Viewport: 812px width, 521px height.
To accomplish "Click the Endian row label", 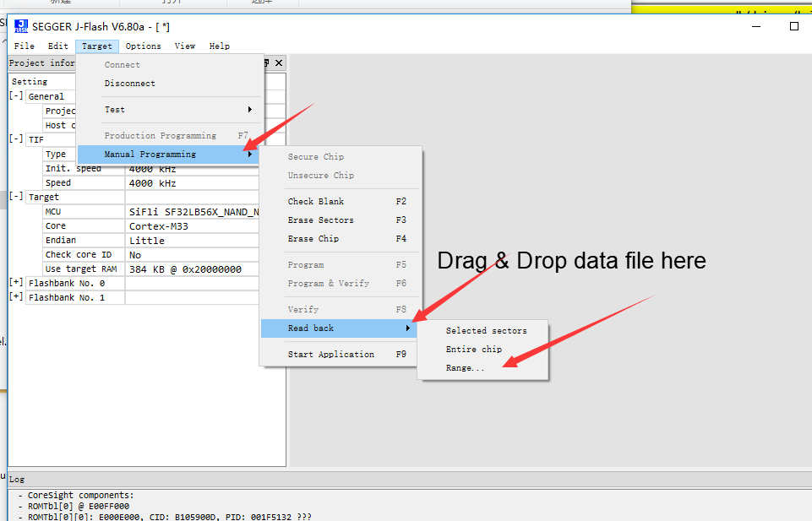I will 61,240.
